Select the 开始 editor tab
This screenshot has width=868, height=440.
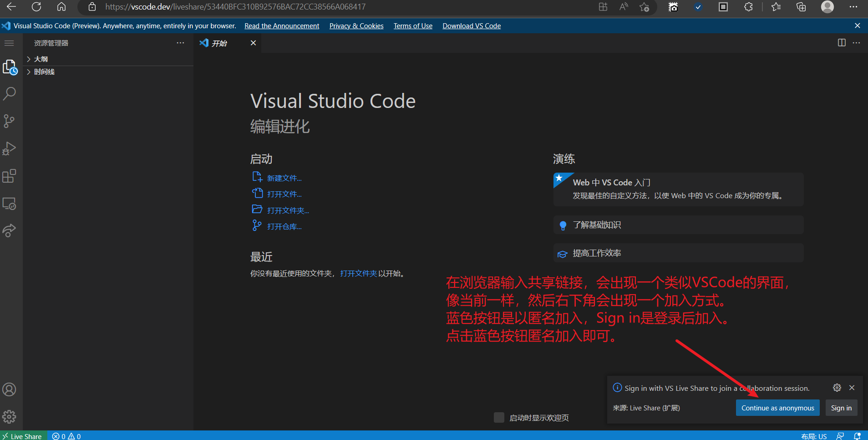[x=219, y=43]
